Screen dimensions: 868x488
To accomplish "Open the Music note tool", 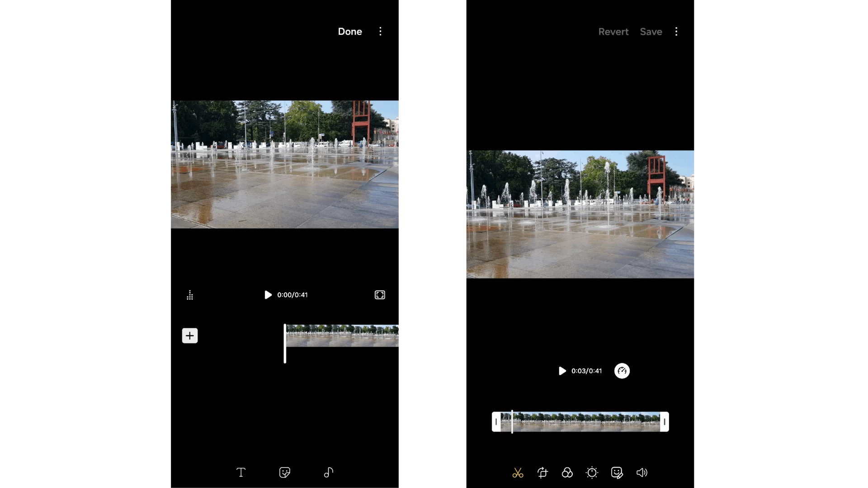I will [x=329, y=473].
